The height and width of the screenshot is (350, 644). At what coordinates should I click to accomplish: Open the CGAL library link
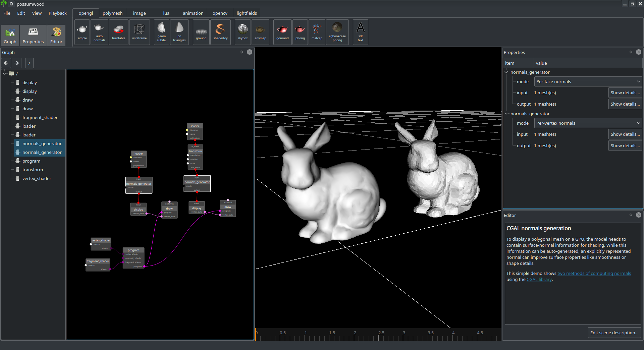pyautogui.click(x=539, y=280)
